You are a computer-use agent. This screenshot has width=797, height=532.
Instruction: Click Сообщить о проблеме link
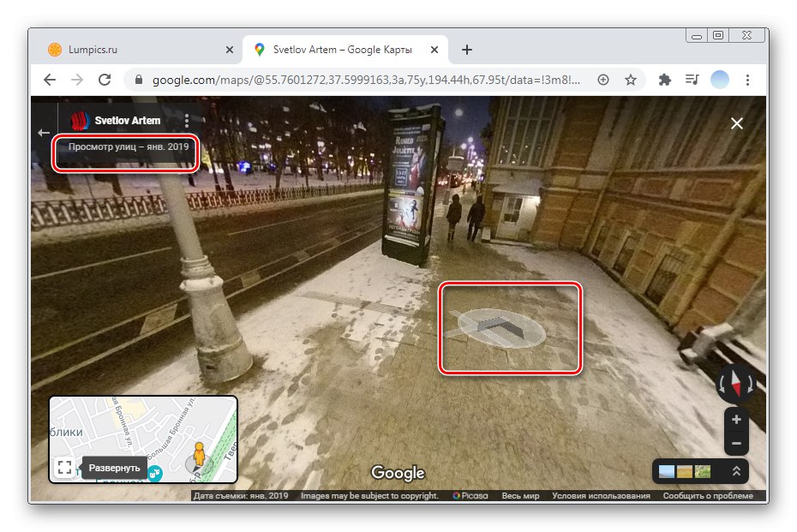[708, 496]
